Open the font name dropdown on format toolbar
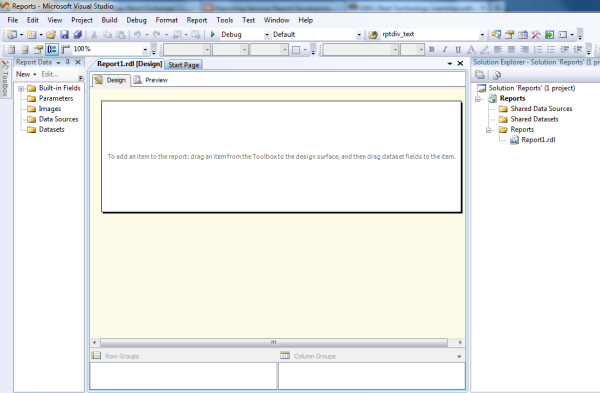The height and width of the screenshot is (393, 600). click(395, 50)
